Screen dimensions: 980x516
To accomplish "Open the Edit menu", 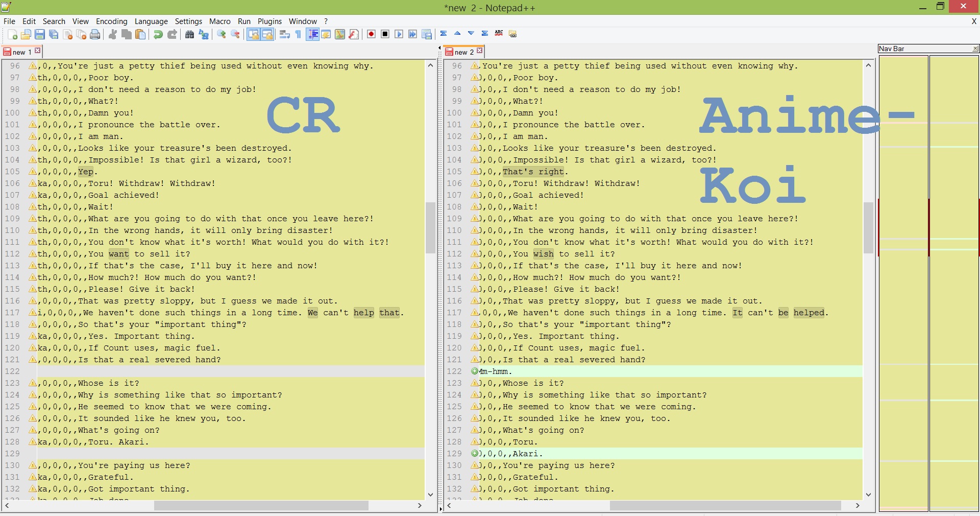I will click(29, 21).
